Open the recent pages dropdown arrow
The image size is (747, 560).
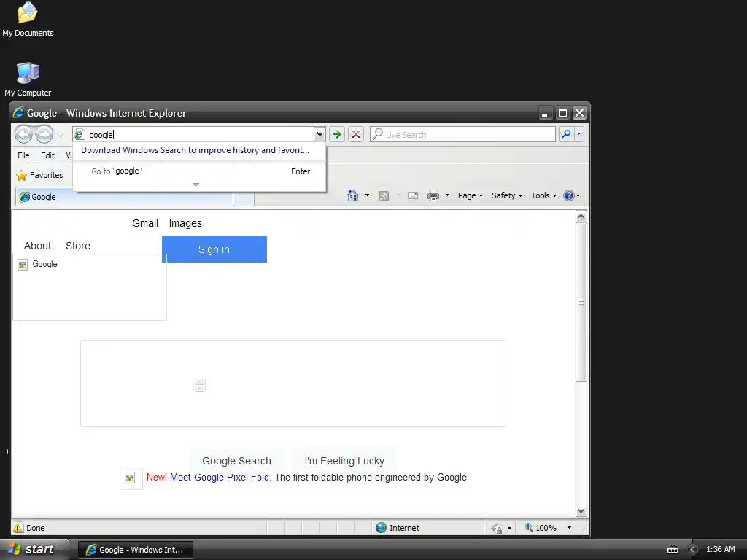(x=60, y=135)
